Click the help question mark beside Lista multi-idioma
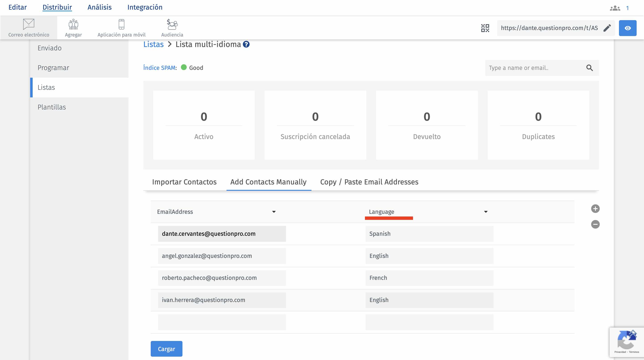644x360 pixels. click(x=246, y=44)
